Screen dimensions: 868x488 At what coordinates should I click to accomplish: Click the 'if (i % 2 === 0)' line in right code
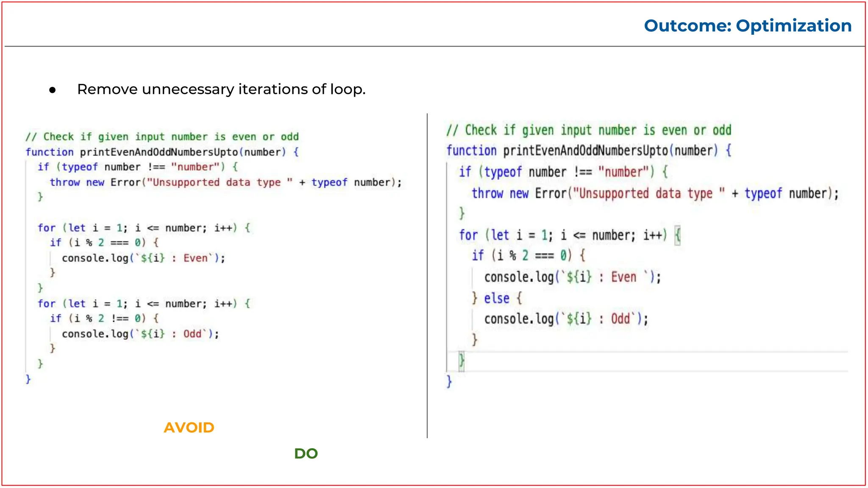529,255
